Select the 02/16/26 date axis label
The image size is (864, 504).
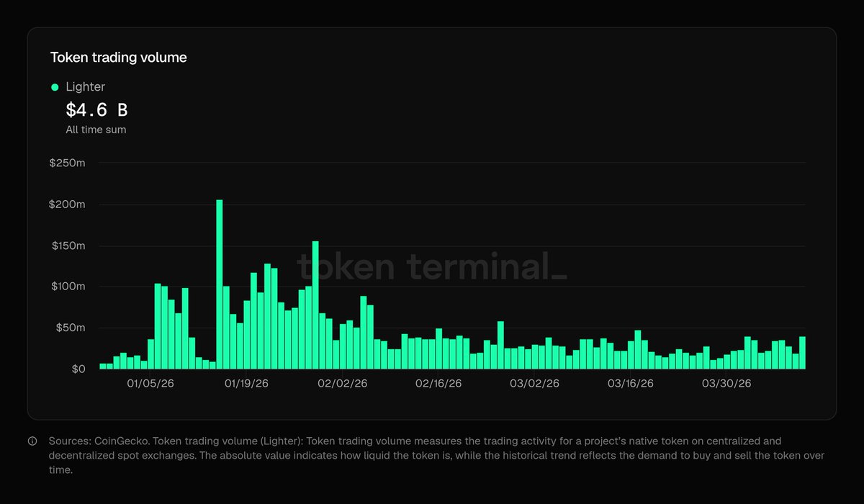[x=438, y=384]
